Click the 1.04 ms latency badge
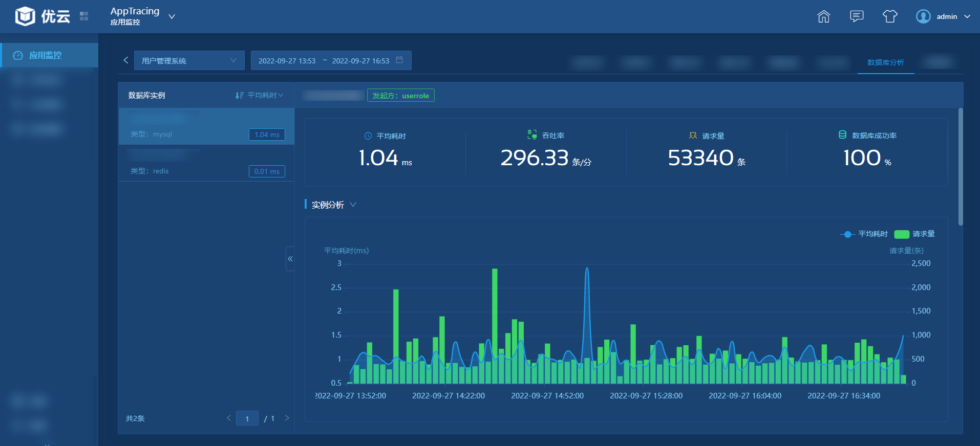Screen dimensions: 980x446 point(267,135)
